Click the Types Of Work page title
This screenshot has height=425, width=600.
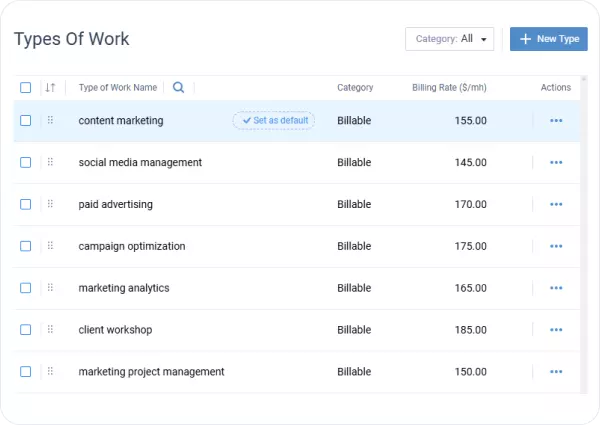click(x=72, y=39)
